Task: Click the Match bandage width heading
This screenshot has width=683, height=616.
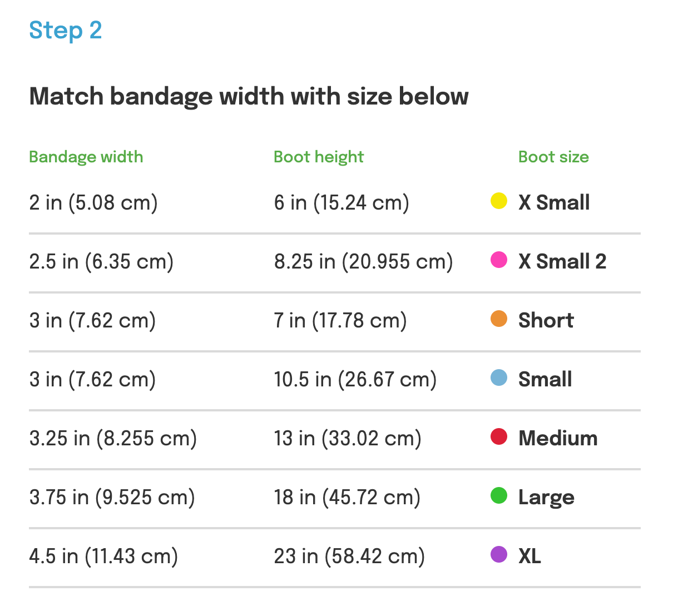Action: point(249,96)
